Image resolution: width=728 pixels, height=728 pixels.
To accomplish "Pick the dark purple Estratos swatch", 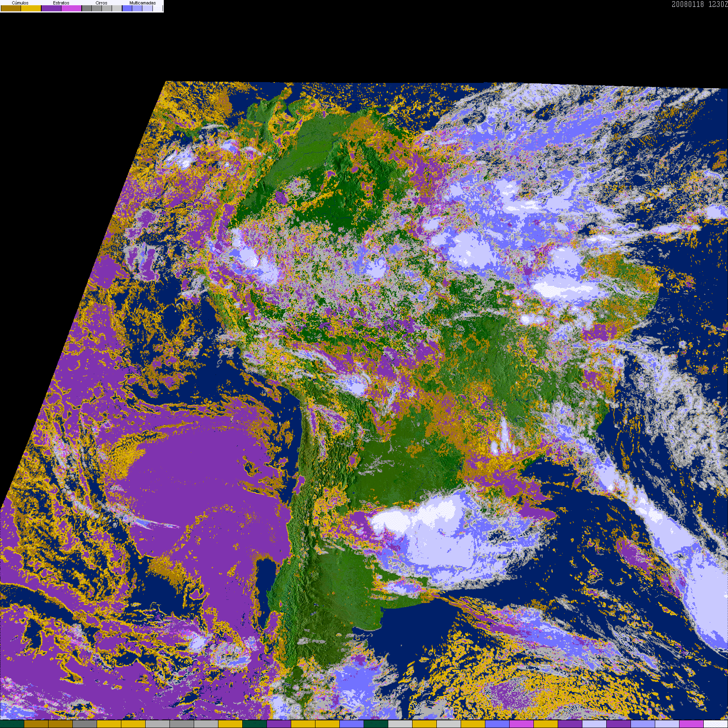I will (51, 8).
